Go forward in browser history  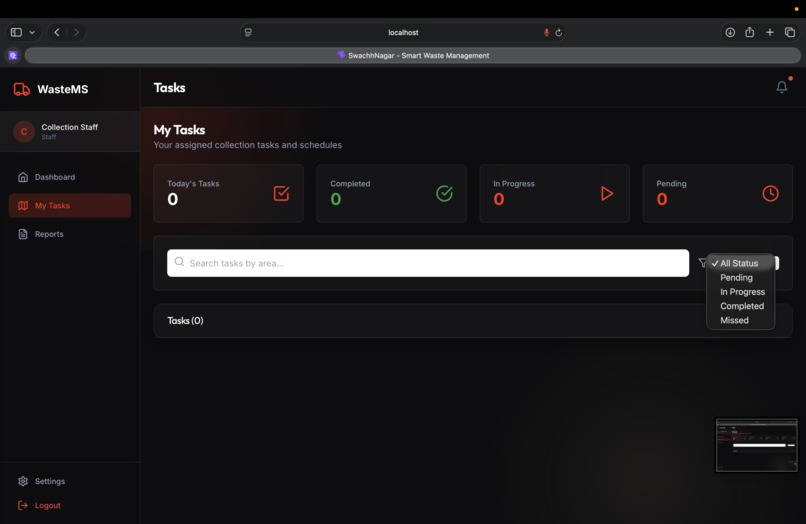pos(76,32)
